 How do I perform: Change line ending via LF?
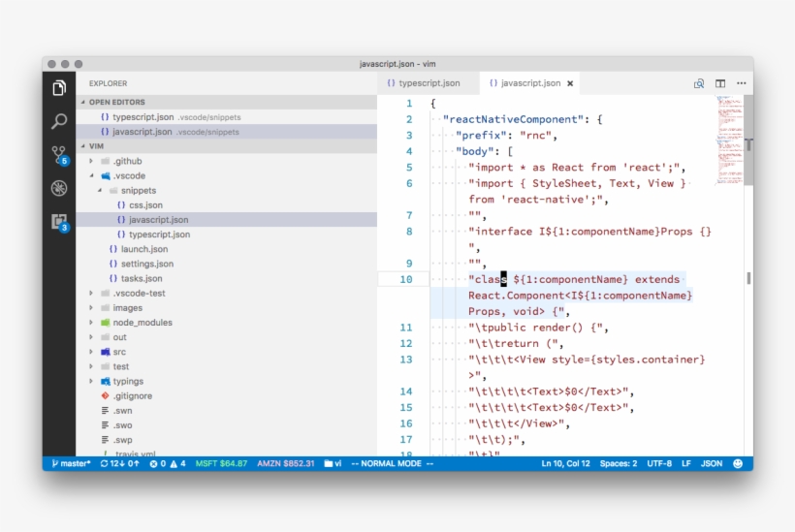tap(686, 463)
